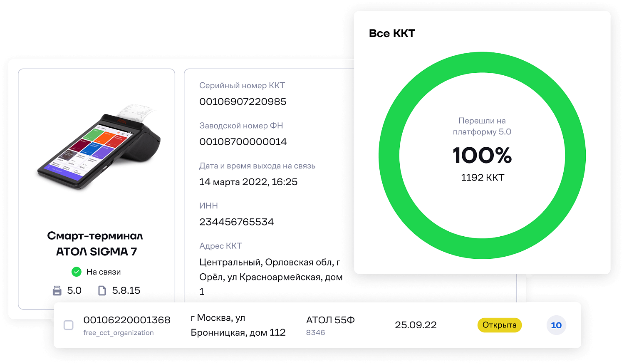Click the 100% value in chart

482,155
